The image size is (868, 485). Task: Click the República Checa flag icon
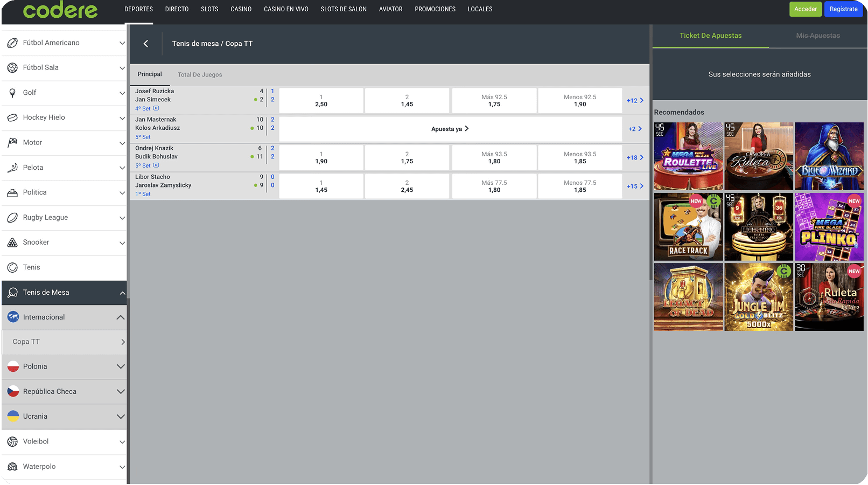13,392
